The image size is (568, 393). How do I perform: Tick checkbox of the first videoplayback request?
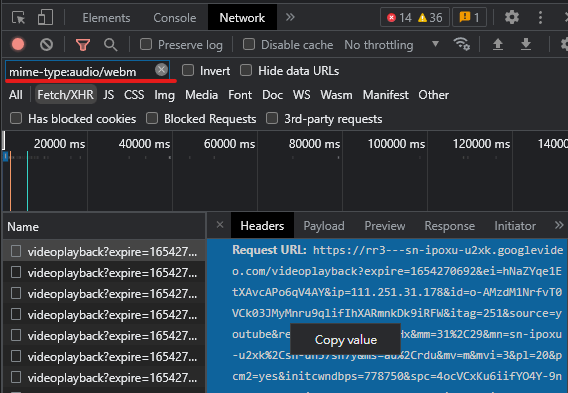click(x=16, y=251)
